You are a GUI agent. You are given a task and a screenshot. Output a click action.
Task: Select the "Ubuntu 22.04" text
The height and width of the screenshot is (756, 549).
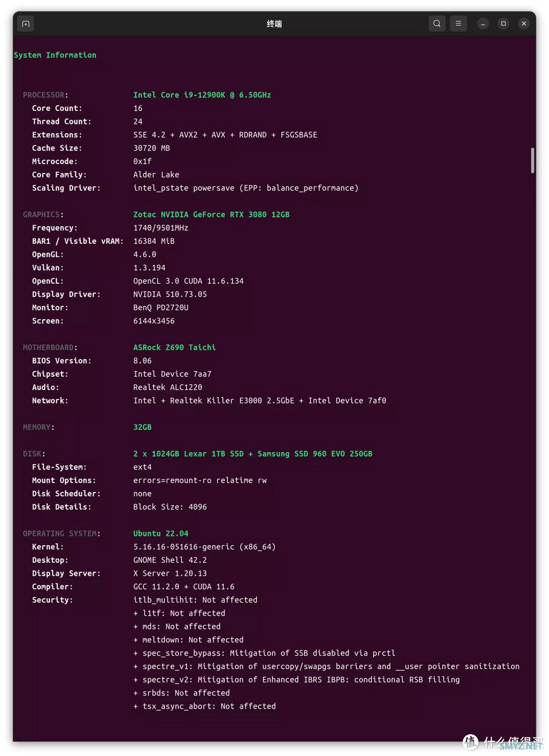click(x=161, y=533)
